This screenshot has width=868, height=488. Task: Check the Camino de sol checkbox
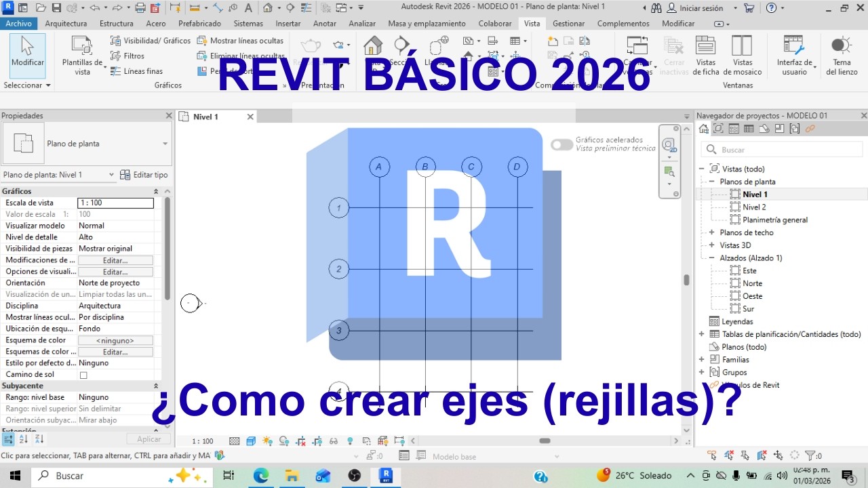[x=83, y=375]
